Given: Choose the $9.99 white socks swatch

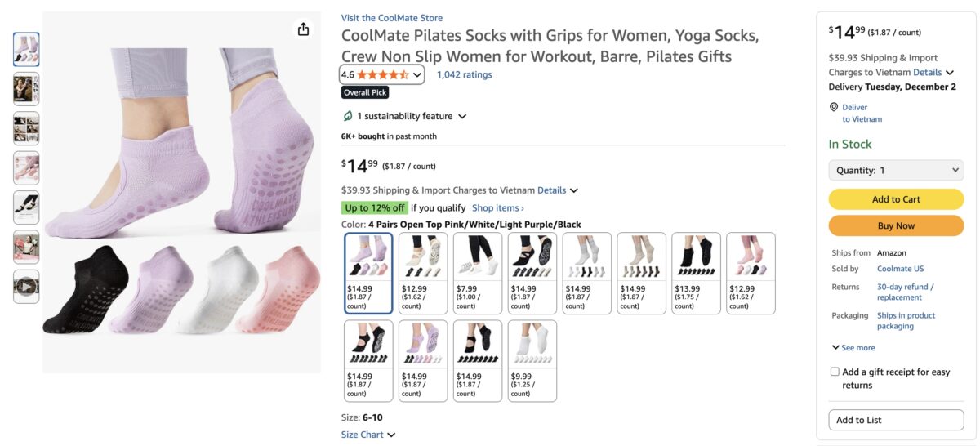Looking at the screenshot, I should [x=532, y=360].
